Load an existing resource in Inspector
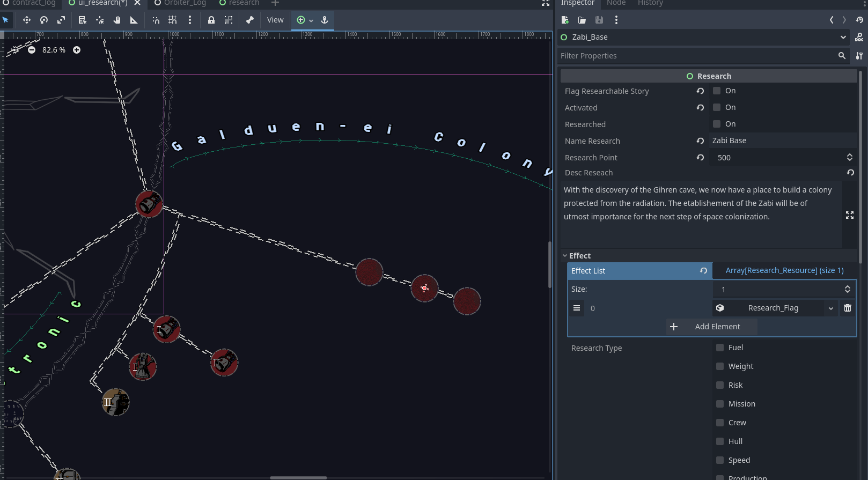The image size is (868, 480). click(582, 20)
